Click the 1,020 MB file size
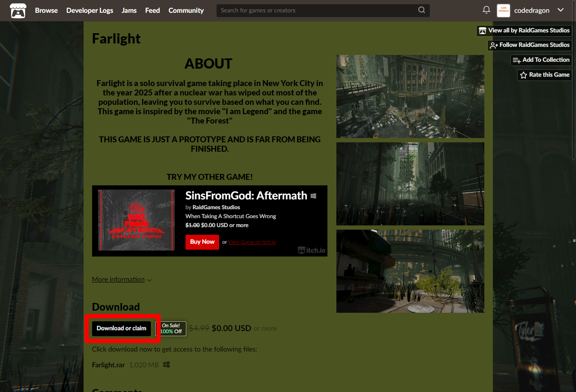Image resolution: width=576 pixels, height=392 pixels. [x=144, y=365]
